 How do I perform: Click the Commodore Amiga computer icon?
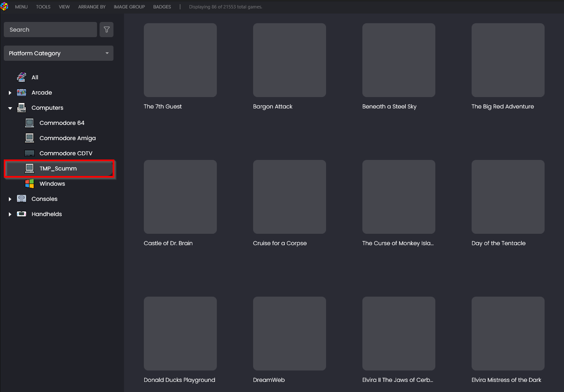(x=30, y=138)
